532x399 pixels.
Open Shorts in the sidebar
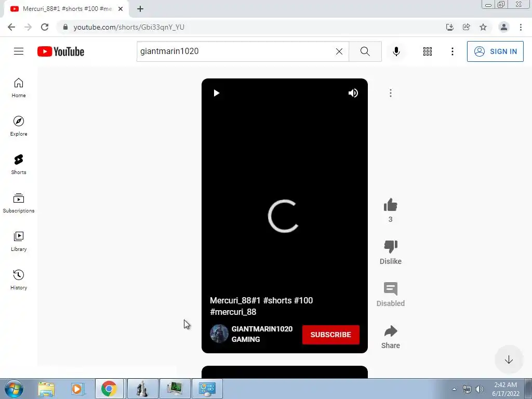point(19,165)
